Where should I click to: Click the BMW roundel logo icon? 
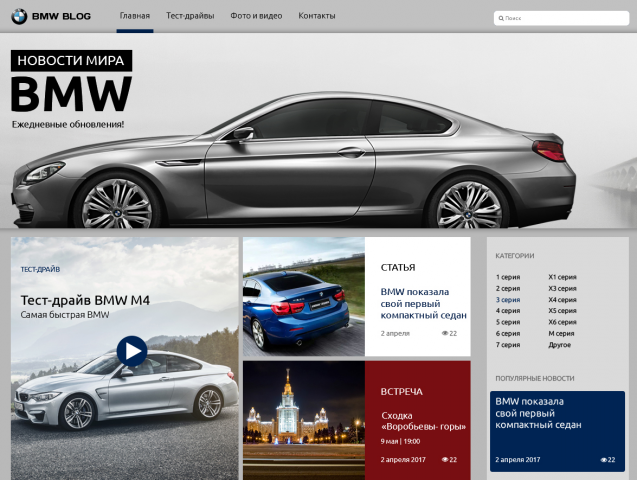[x=19, y=17]
